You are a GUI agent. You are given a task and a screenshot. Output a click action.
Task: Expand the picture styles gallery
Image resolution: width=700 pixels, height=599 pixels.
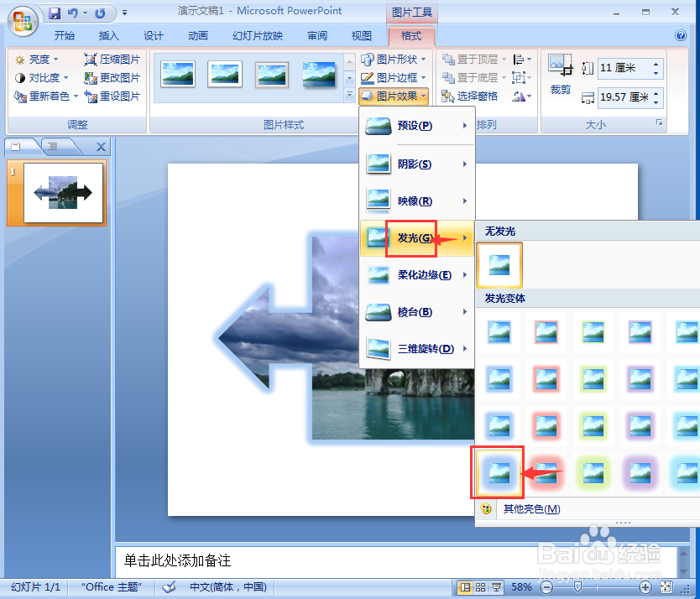click(349, 95)
